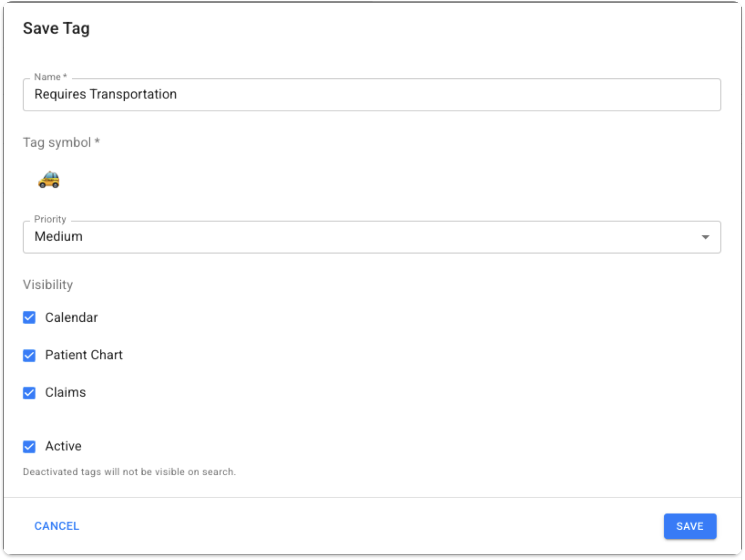This screenshot has height=560, width=745.
Task: Click the Save button
Action: coord(689,526)
